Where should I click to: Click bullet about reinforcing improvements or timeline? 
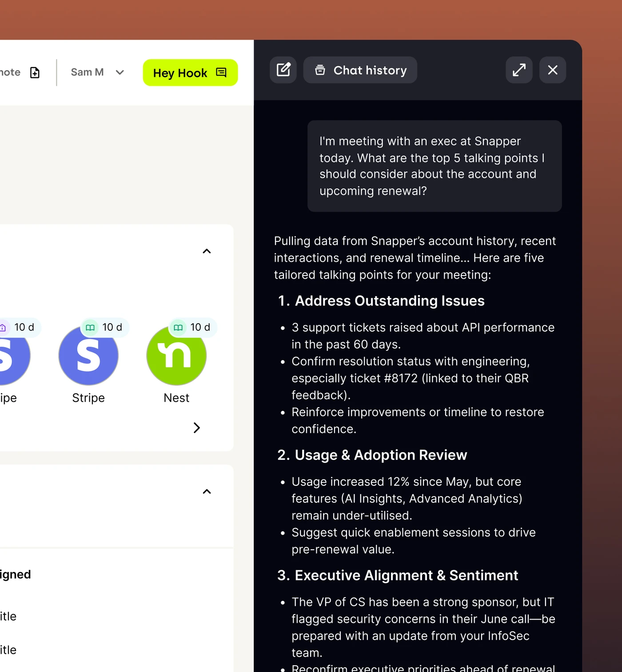coord(418,420)
